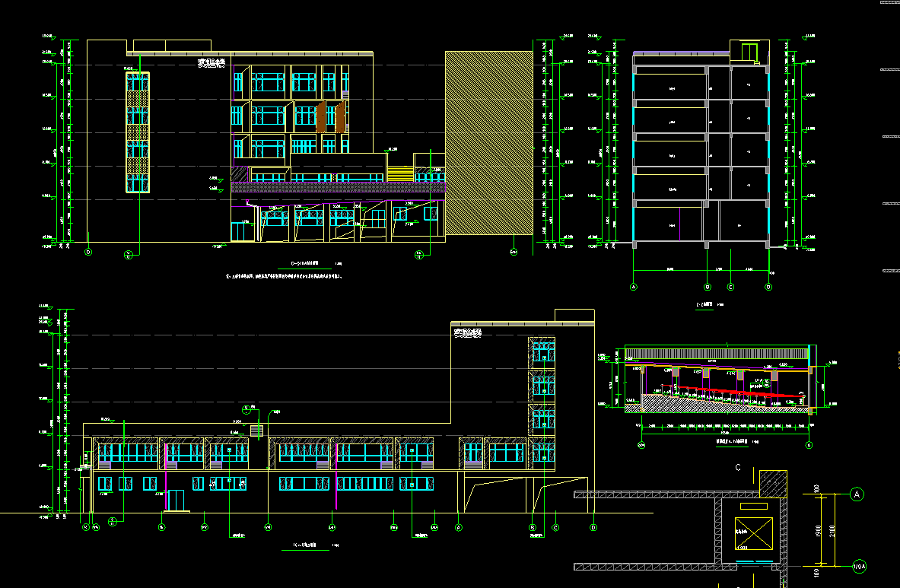Click the 1/0A grid bubble at bottom right

(858, 567)
